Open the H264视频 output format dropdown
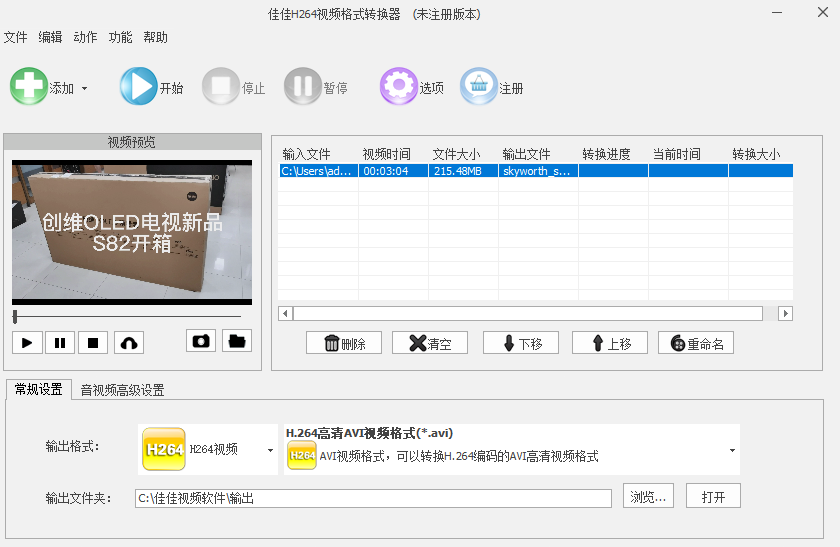The image size is (840, 547). (x=270, y=450)
